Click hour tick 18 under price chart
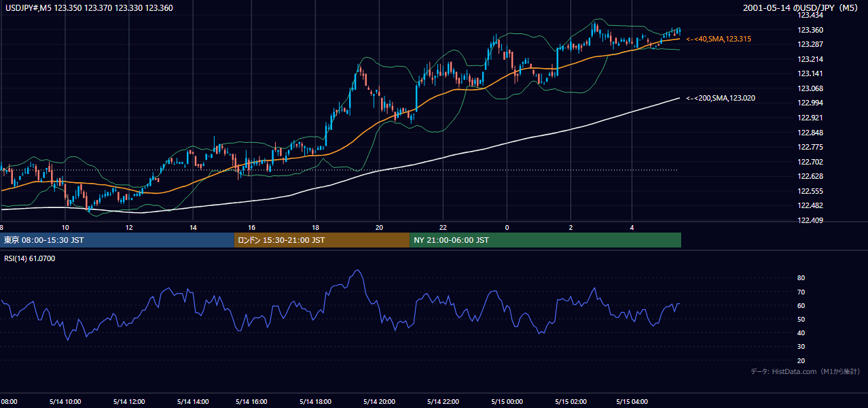Screen dimensions: 868x408 (x=315, y=227)
